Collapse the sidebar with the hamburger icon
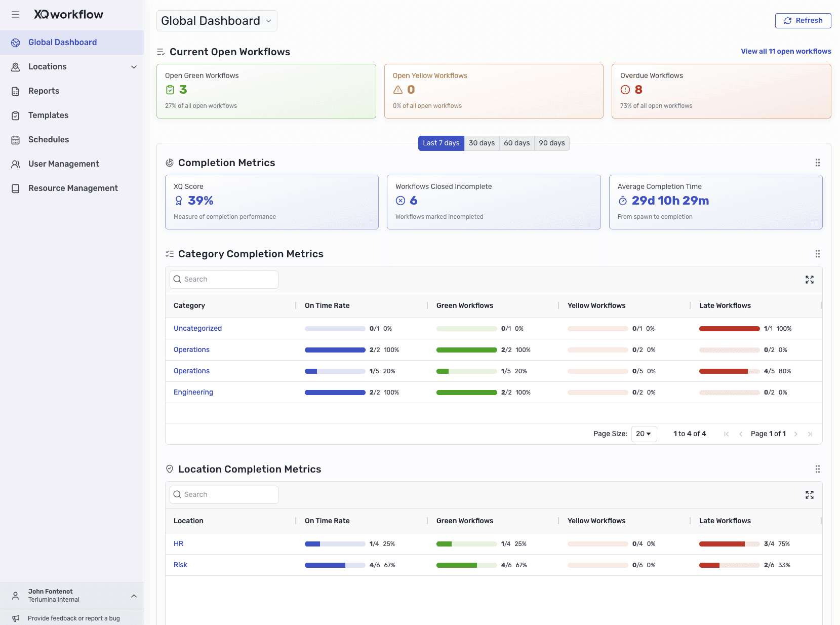 tap(15, 14)
